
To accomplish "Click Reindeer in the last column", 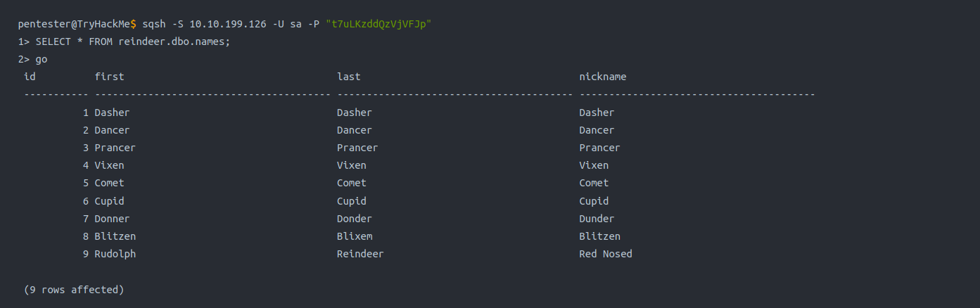I will (360, 254).
